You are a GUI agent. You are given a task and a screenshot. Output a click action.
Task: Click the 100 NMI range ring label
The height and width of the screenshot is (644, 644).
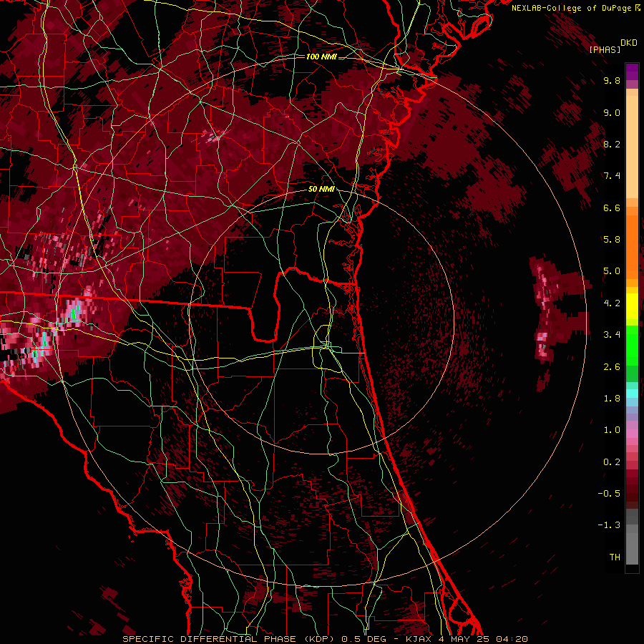[321, 57]
